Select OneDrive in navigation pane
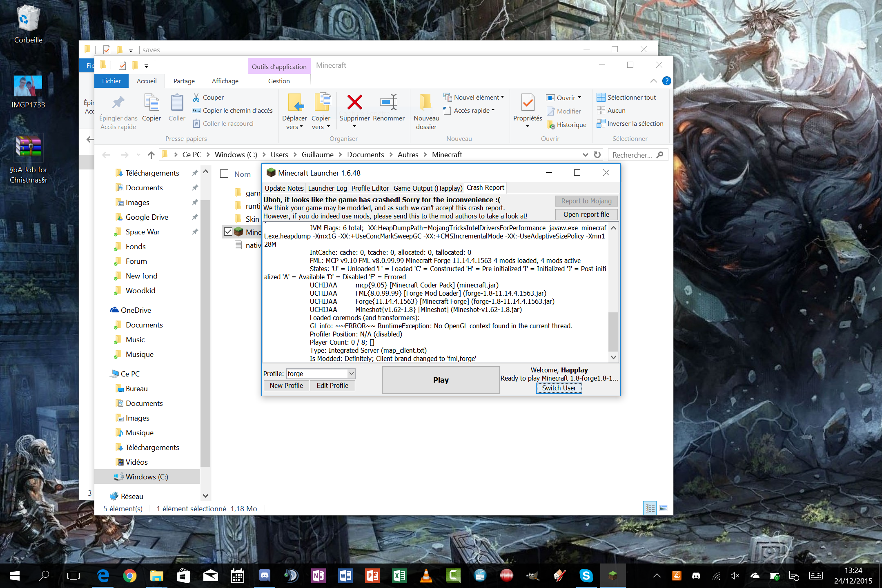882x588 pixels. click(136, 310)
